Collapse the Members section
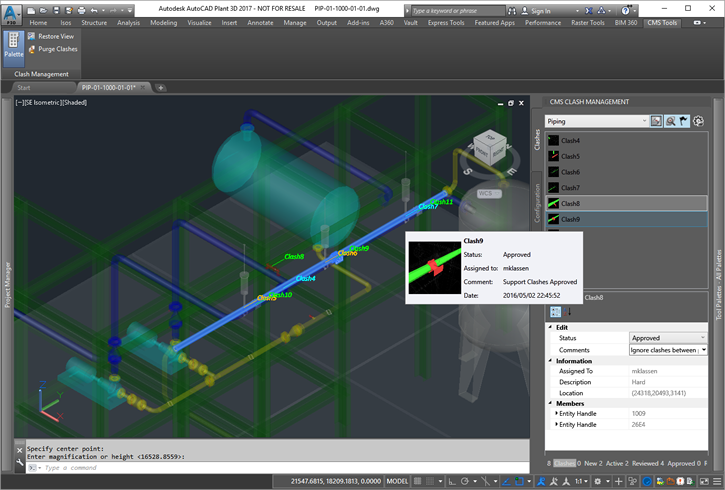Image resolution: width=725 pixels, height=490 pixels. pyautogui.click(x=550, y=404)
